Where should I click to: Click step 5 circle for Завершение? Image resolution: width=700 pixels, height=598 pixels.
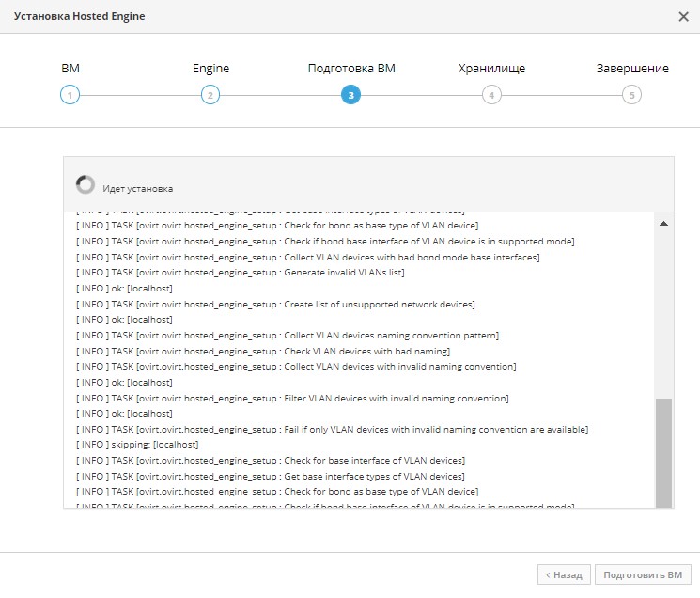point(631,95)
